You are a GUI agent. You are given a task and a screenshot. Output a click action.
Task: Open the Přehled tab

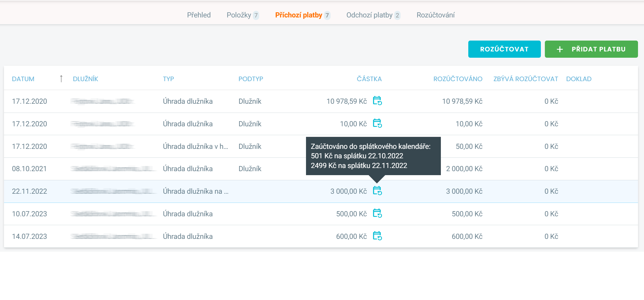pos(199,15)
